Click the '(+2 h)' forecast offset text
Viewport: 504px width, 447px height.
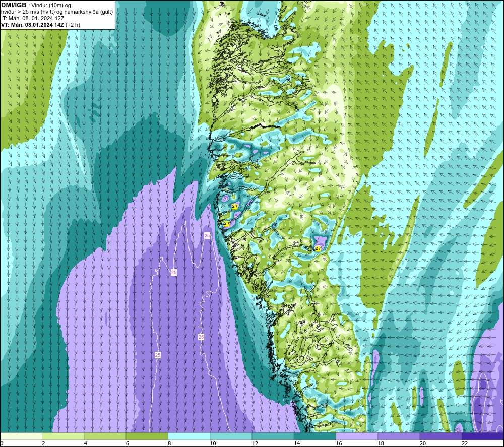tap(73, 25)
